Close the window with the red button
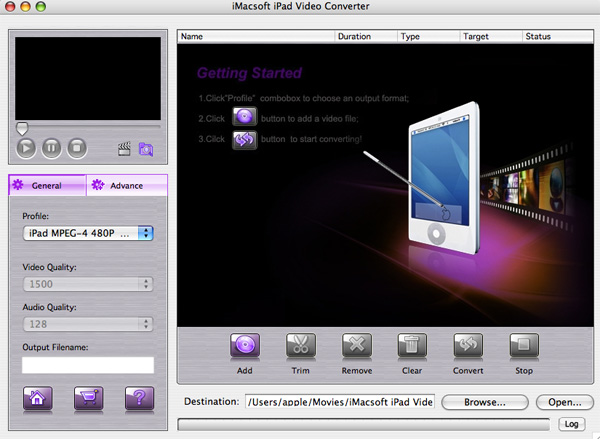Viewport: 600px width, 439px height. (x=10, y=6)
